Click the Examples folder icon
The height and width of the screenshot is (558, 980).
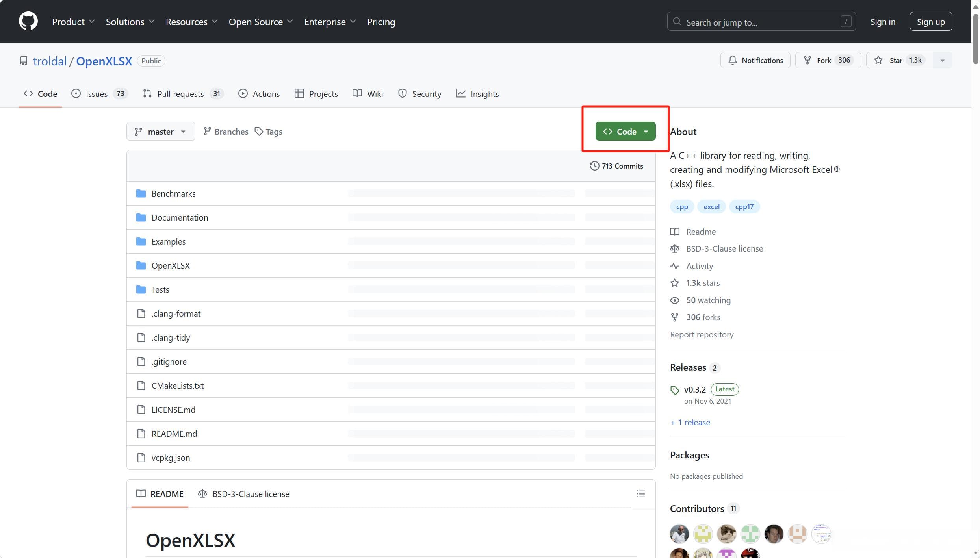pyautogui.click(x=141, y=241)
